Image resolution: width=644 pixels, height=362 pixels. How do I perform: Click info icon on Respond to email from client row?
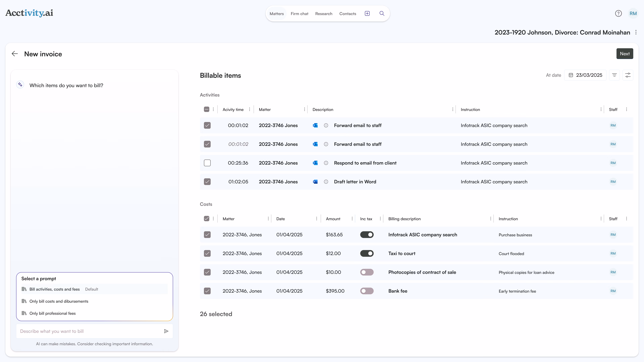(x=326, y=163)
